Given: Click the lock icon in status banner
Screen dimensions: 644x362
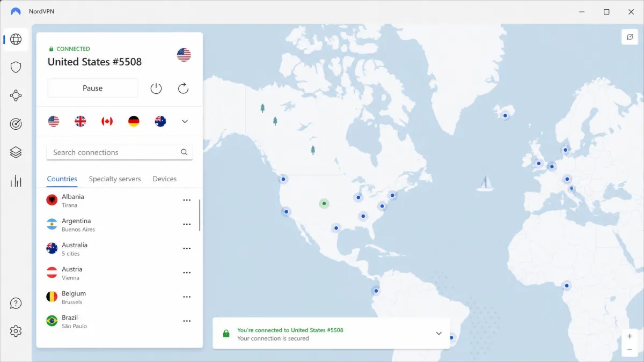Looking at the screenshot, I should [226, 334].
